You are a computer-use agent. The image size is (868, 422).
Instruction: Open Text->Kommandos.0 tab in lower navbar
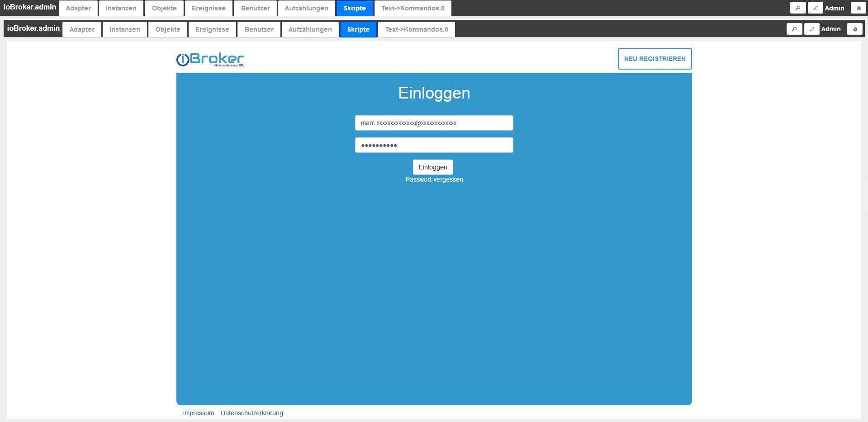pyautogui.click(x=417, y=29)
